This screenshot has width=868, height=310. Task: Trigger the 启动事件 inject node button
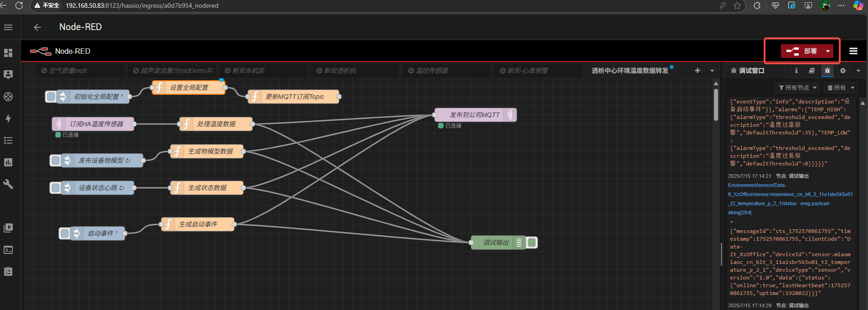coord(65,233)
